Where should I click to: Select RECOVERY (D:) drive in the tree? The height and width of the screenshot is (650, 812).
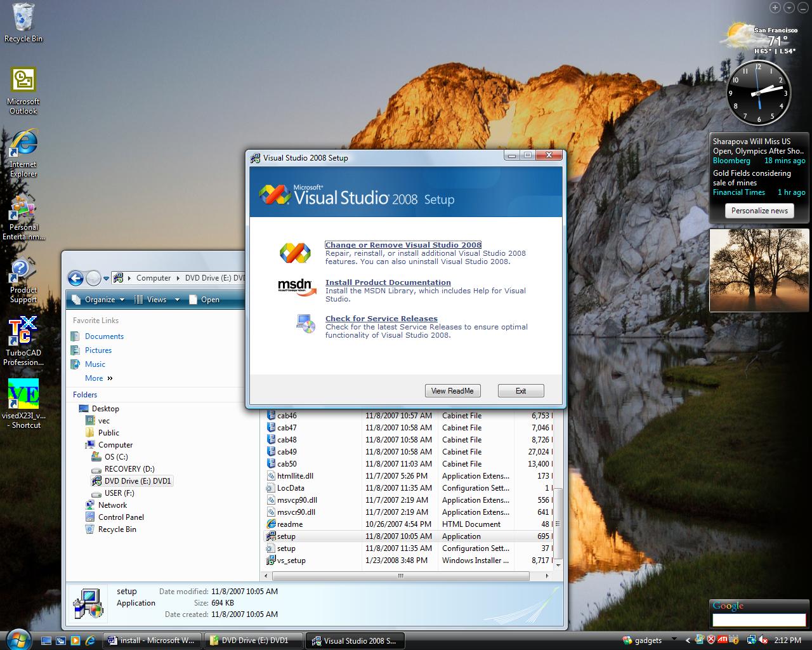[x=129, y=469]
